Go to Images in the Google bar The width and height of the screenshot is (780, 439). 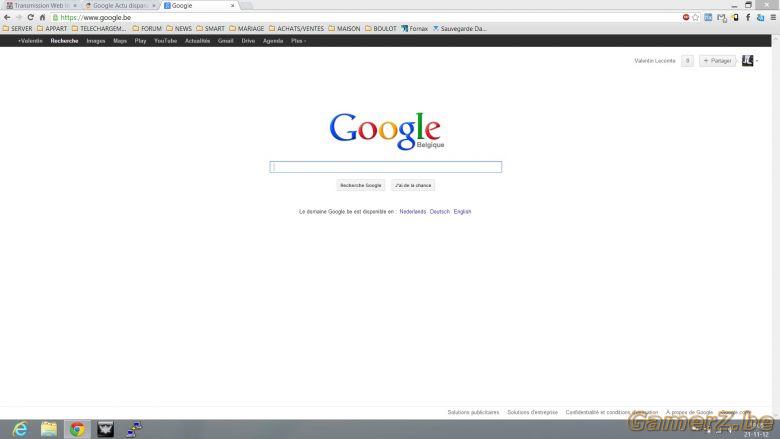(x=96, y=41)
